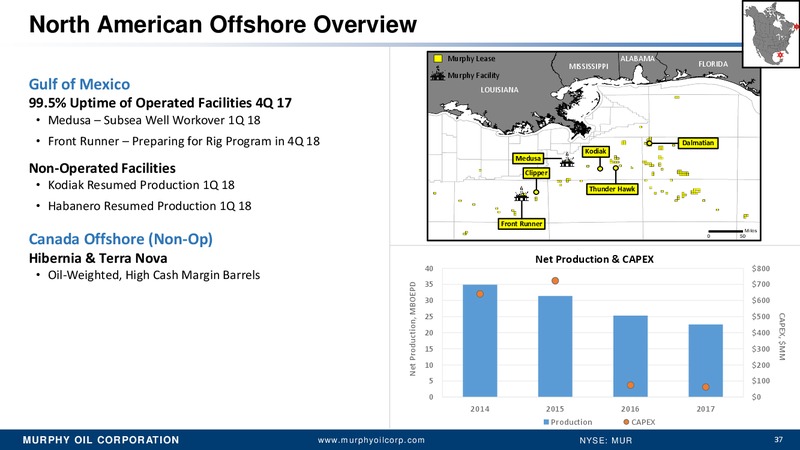
Task: Click the 2015 orange CAPEX dot
Action: point(555,281)
